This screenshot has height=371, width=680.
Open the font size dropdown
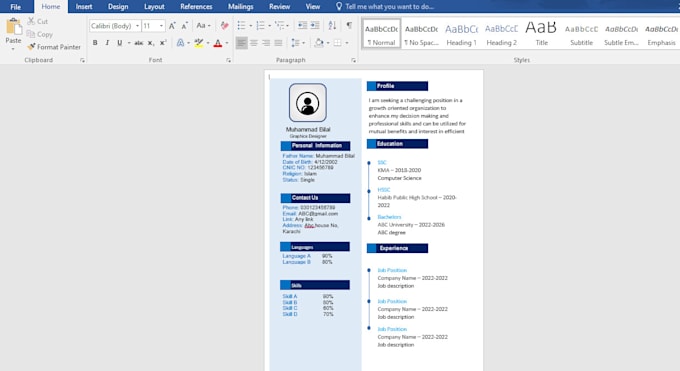[x=161, y=26]
